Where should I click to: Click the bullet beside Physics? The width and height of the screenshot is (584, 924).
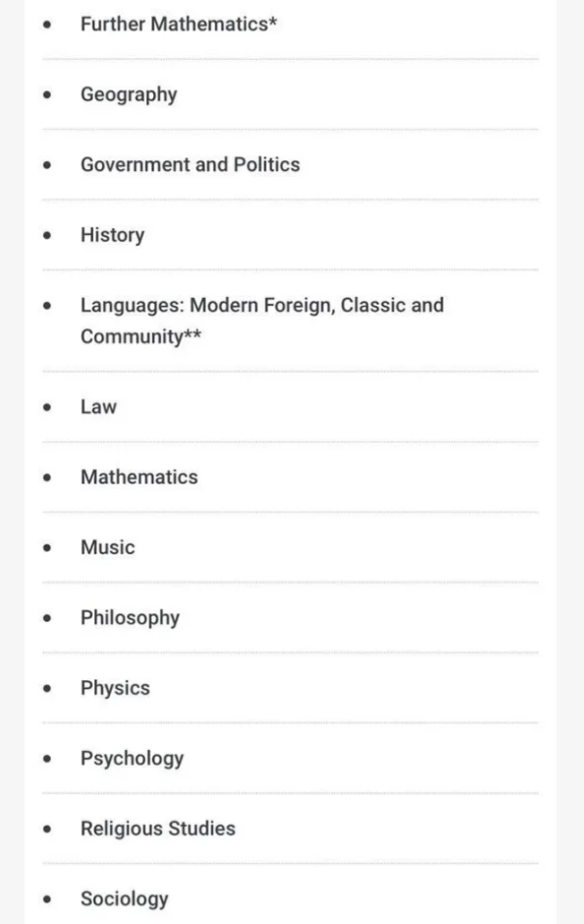click(47, 688)
